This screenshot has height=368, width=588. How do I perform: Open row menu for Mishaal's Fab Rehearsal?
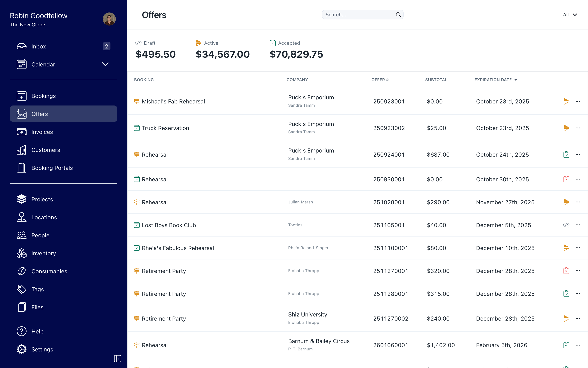[x=578, y=101]
